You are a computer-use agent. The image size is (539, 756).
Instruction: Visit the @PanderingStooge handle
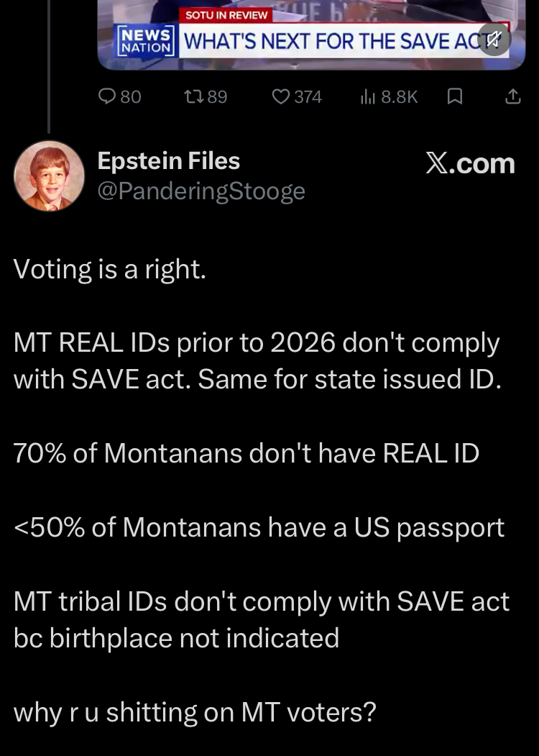pyautogui.click(x=201, y=191)
